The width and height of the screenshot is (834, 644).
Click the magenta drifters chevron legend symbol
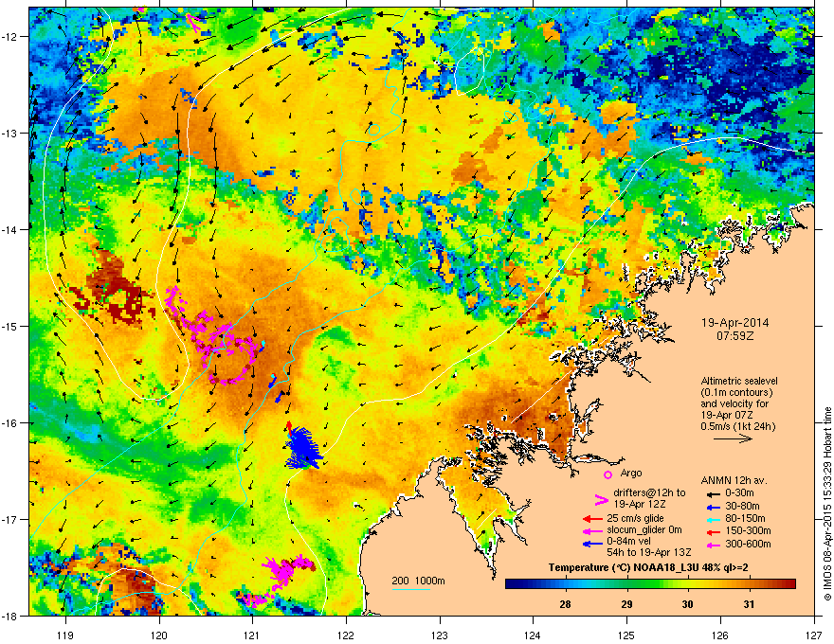pyautogui.click(x=601, y=499)
